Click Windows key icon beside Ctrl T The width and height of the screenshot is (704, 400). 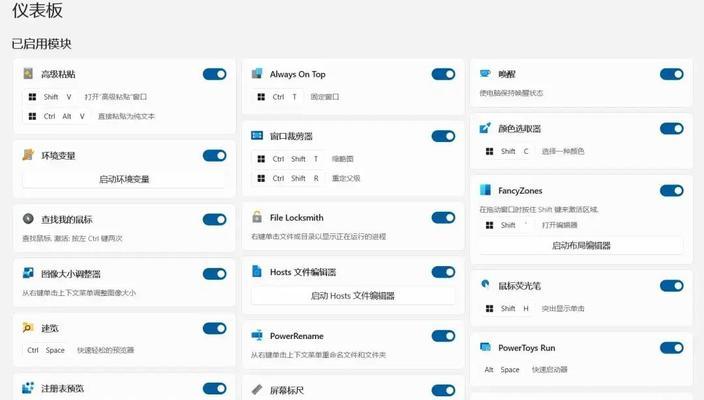(261, 97)
